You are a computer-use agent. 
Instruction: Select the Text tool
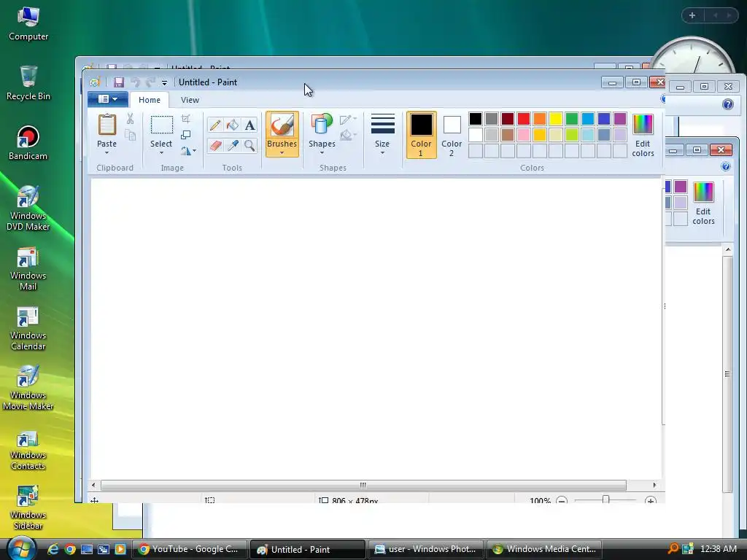click(249, 125)
